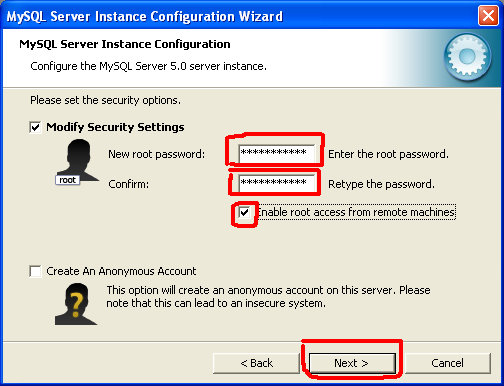Cancel the configuration wizard

[x=447, y=363]
